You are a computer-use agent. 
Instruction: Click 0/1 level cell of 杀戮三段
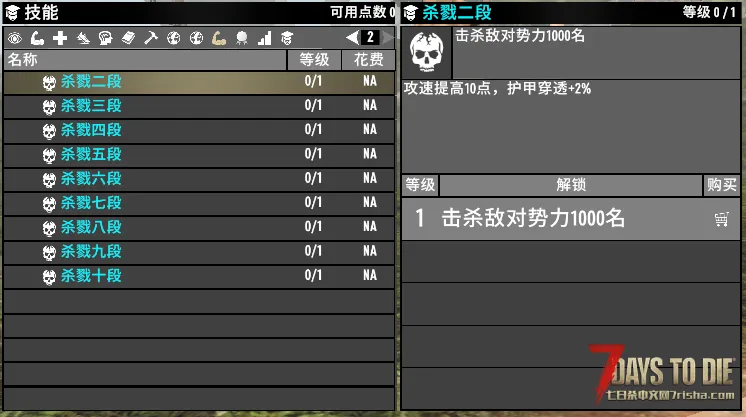[x=313, y=106]
